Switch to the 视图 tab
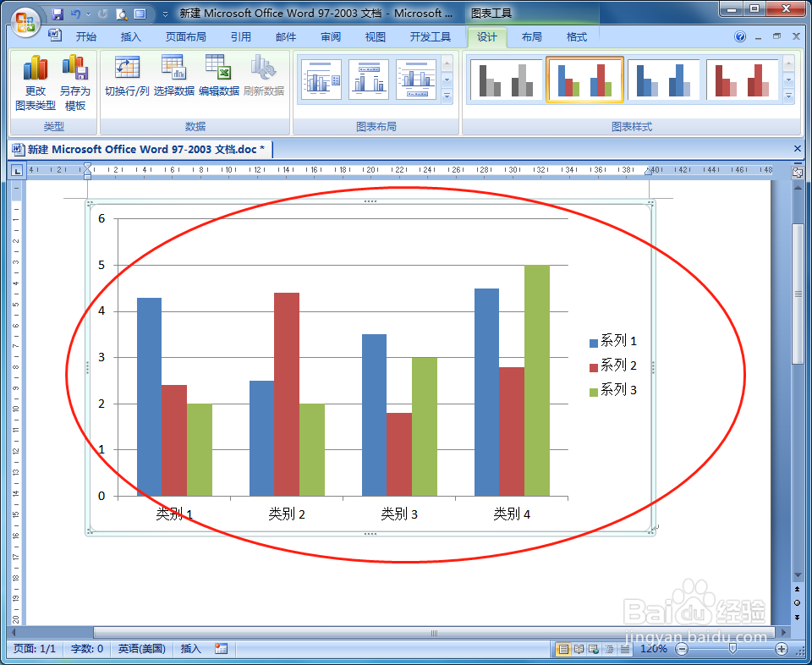Viewport: 812px width, 665px height. tap(376, 36)
